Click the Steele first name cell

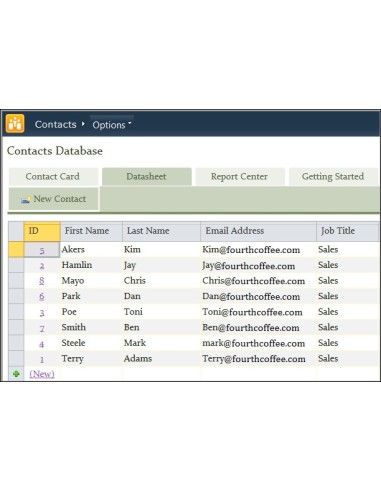tap(91, 343)
